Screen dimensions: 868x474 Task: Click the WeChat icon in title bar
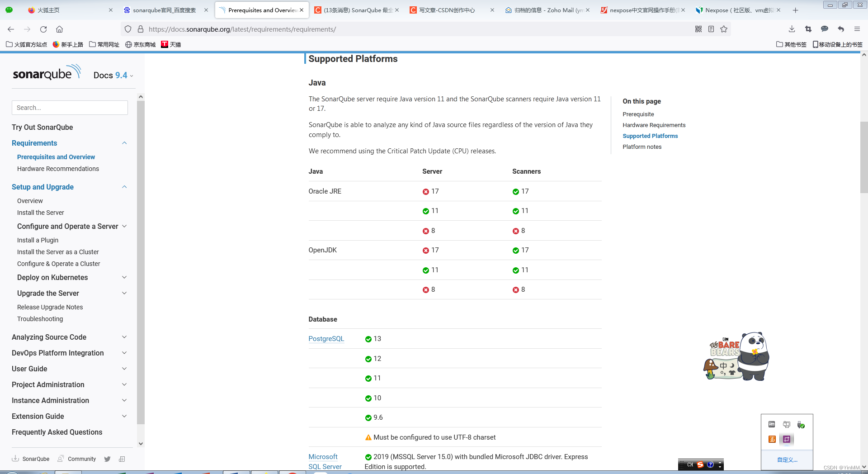(9, 9)
